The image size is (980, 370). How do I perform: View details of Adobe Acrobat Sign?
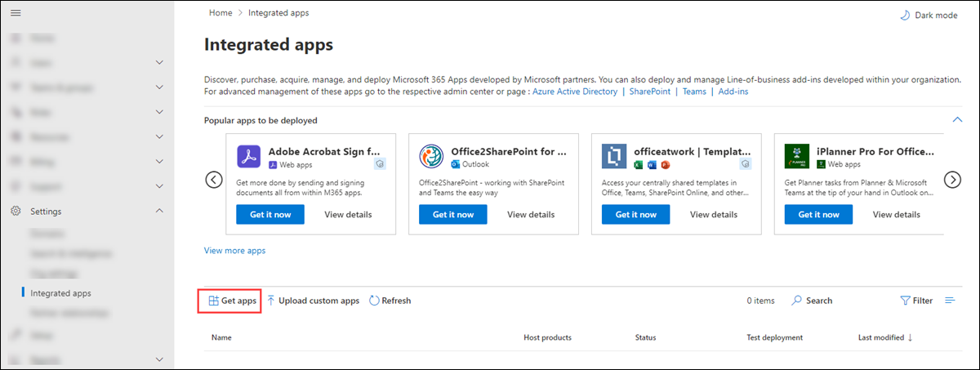point(348,214)
